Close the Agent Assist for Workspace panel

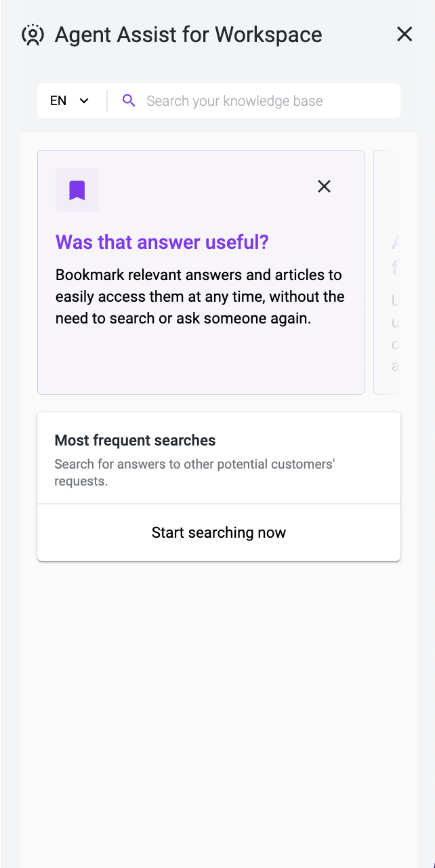coord(405,34)
